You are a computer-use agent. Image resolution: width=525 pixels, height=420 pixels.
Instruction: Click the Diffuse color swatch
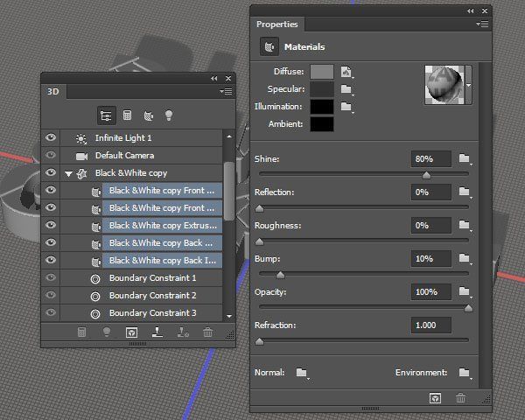click(x=322, y=72)
